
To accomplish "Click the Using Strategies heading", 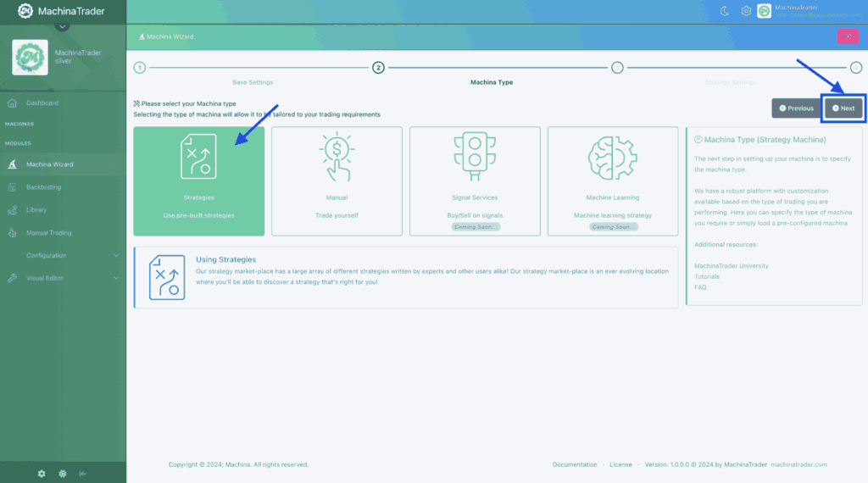I will 225,259.
